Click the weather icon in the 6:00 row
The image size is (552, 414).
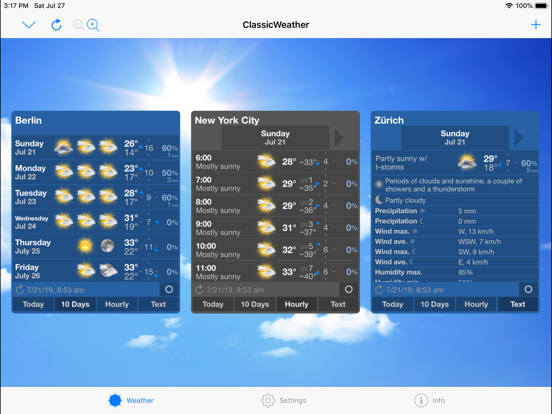[266, 161]
